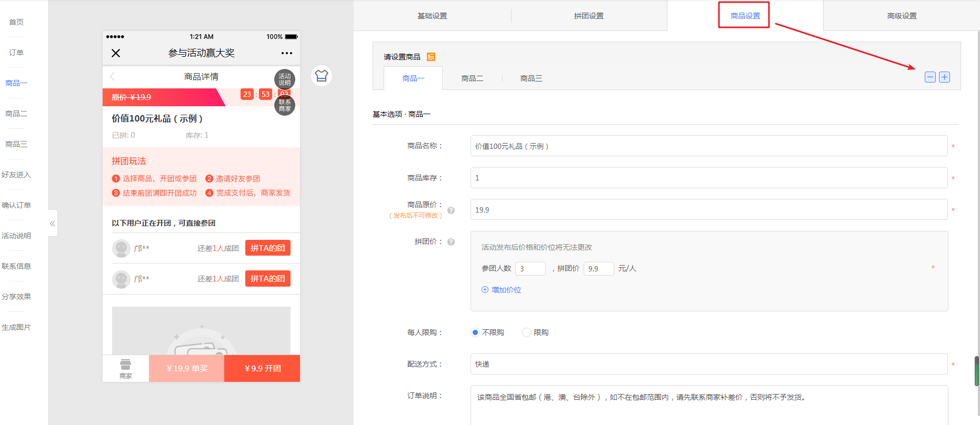This screenshot has height=425, width=980.
Task: Click the 商品原价 input field
Action: click(x=709, y=210)
